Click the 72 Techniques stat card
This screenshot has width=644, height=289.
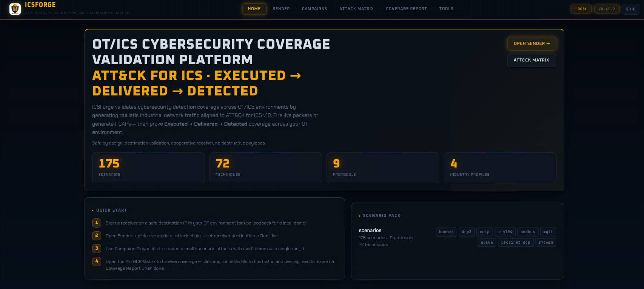tap(265, 168)
